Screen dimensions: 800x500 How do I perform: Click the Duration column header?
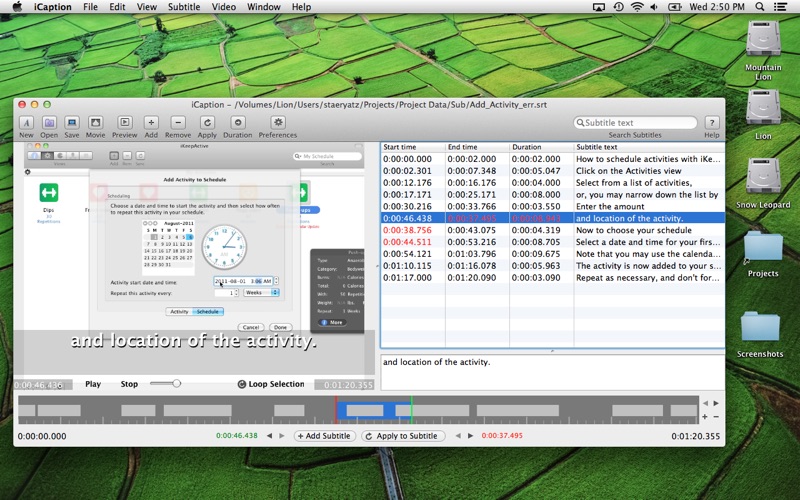pos(541,147)
